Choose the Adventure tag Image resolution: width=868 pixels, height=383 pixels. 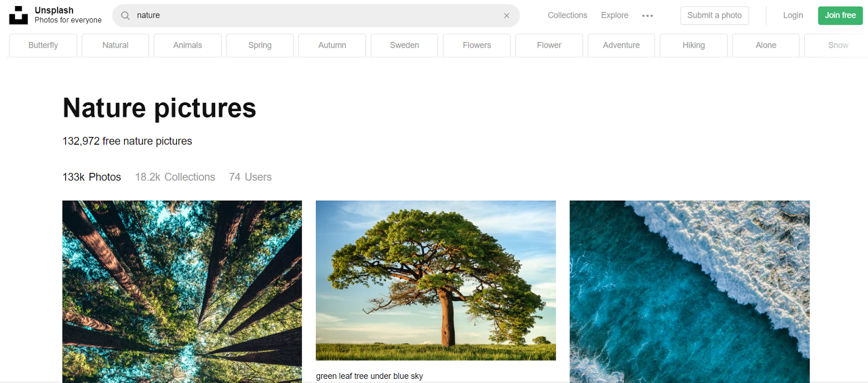pyautogui.click(x=621, y=45)
